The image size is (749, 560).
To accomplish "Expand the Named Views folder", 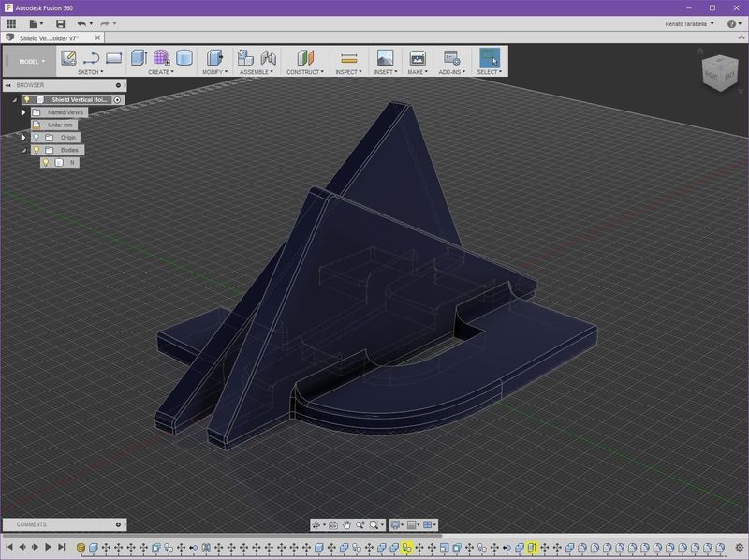I will pos(22,112).
